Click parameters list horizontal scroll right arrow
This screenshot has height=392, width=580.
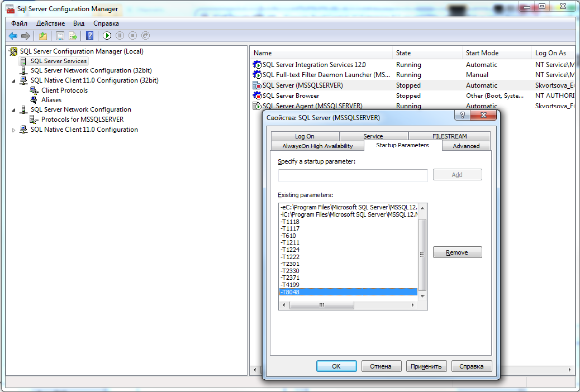(413, 305)
